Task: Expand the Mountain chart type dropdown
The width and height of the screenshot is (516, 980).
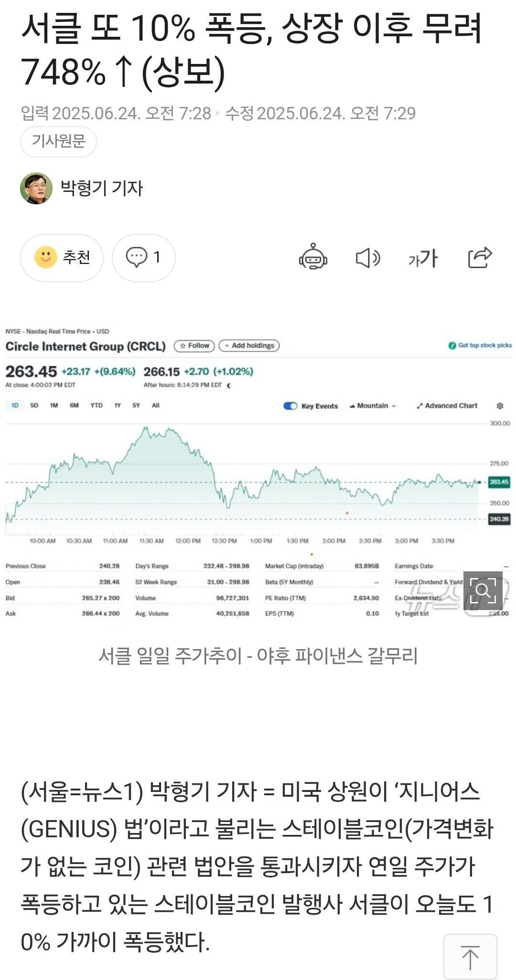Action: 373,406
